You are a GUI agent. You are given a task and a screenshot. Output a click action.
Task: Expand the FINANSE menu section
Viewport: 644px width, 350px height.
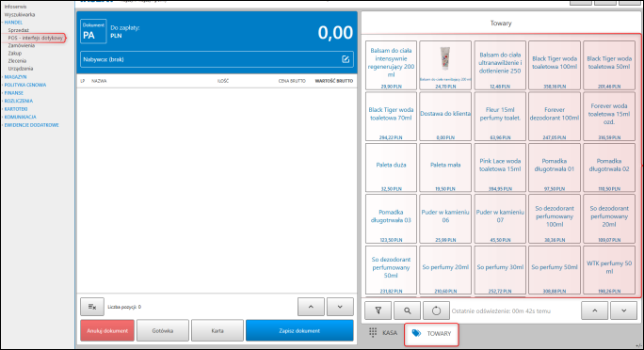coord(14,93)
